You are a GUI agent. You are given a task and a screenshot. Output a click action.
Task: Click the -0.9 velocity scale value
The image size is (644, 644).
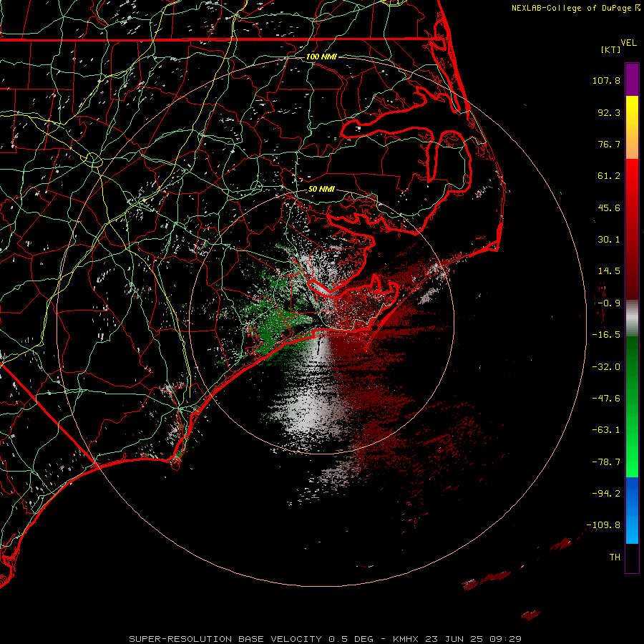[609, 303]
